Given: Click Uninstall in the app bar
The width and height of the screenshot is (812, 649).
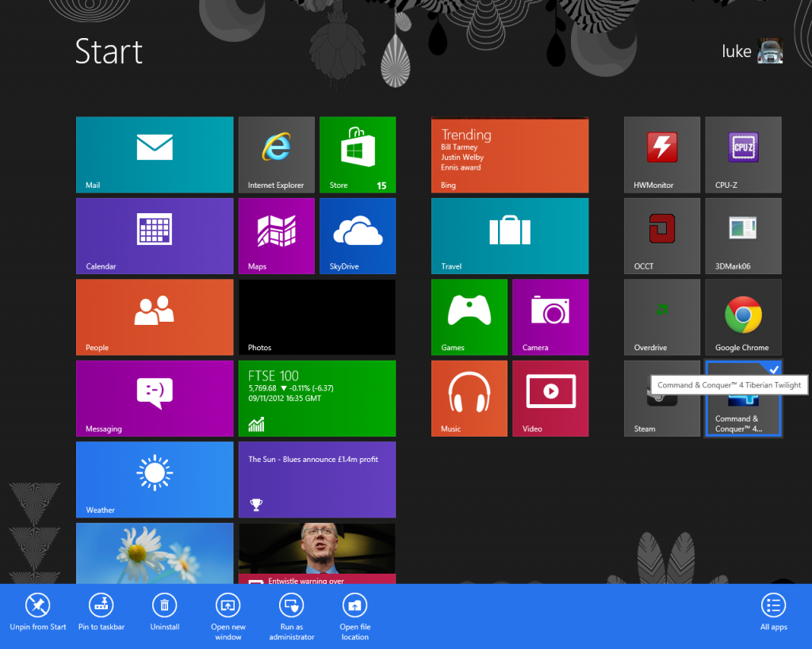Looking at the screenshot, I should (165, 613).
